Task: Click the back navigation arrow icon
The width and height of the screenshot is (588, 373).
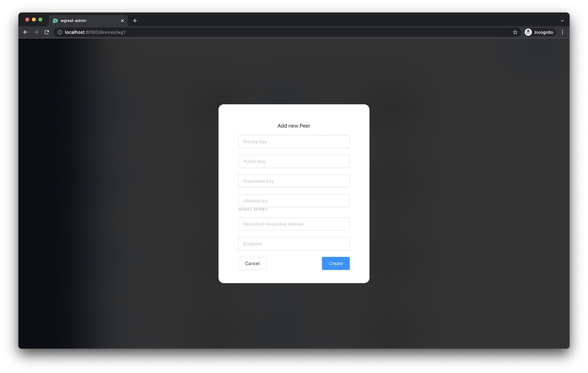Action: [25, 32]
